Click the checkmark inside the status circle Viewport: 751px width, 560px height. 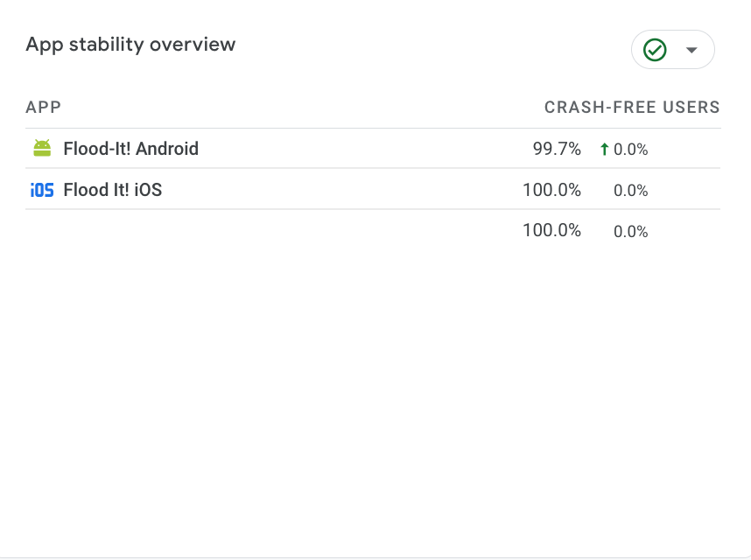coord(655,50)
